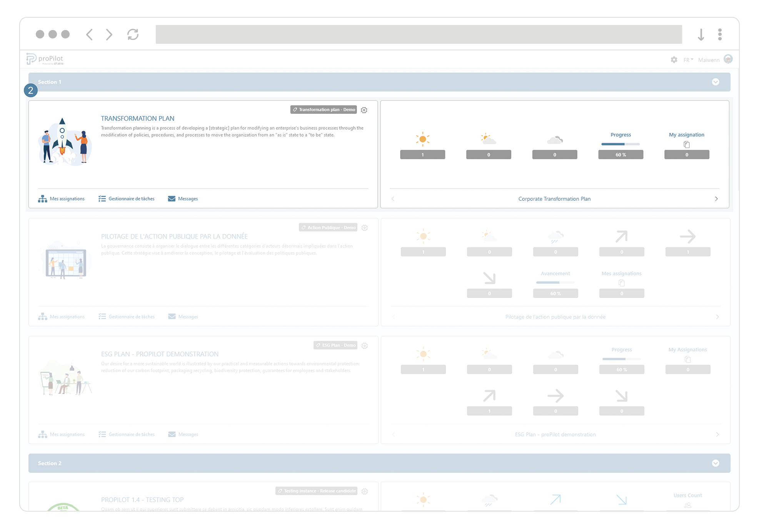Viewport: 759px width, 532px height.
Task: Open the Corporate Transformation Plan link
Action: click(554, 199)
